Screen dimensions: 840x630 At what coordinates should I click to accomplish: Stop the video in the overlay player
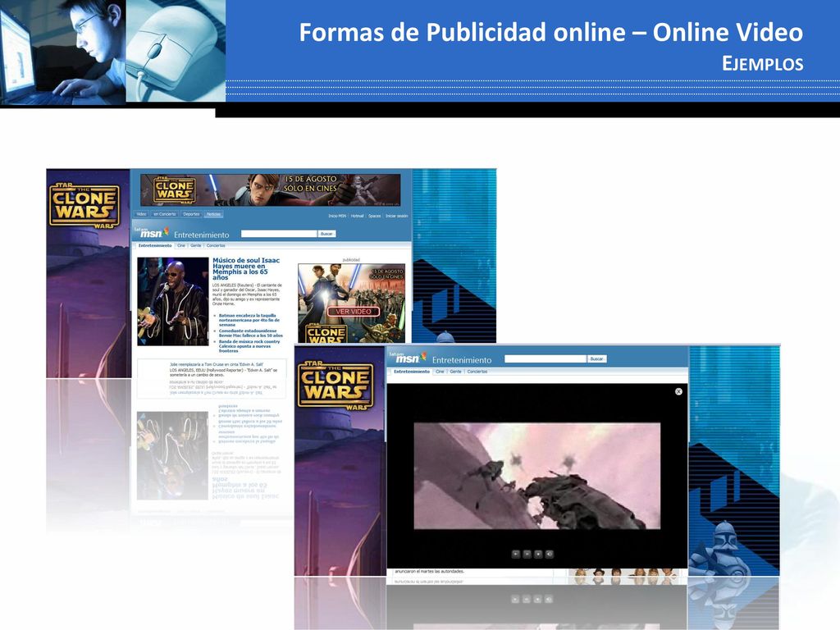538,554
